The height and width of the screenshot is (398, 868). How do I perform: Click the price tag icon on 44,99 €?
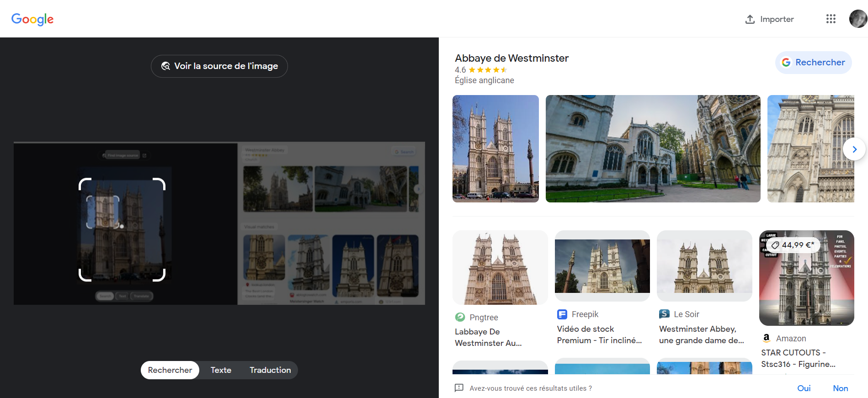[x=775, y=245]
